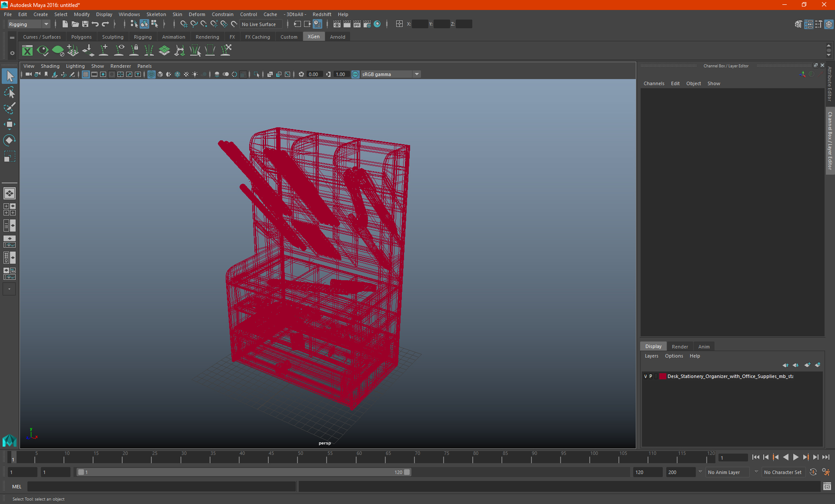Toggle layer visibility V box

click(645, 376)
